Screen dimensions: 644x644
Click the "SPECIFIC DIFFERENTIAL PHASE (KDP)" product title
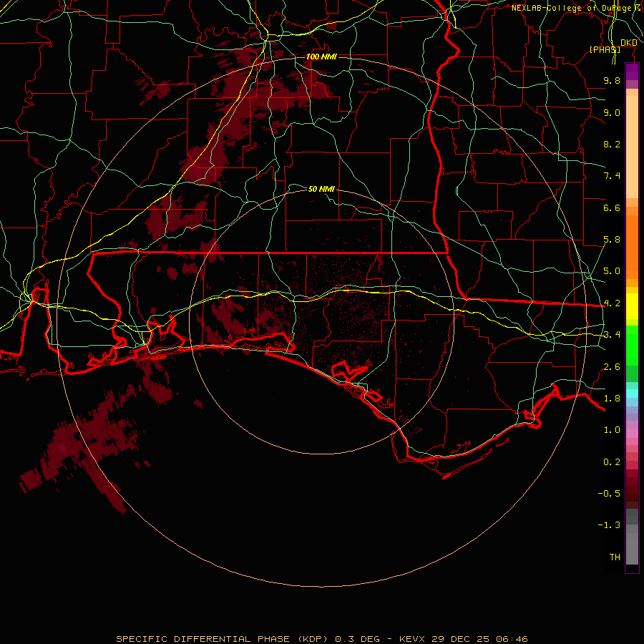(x=223, y=639)
